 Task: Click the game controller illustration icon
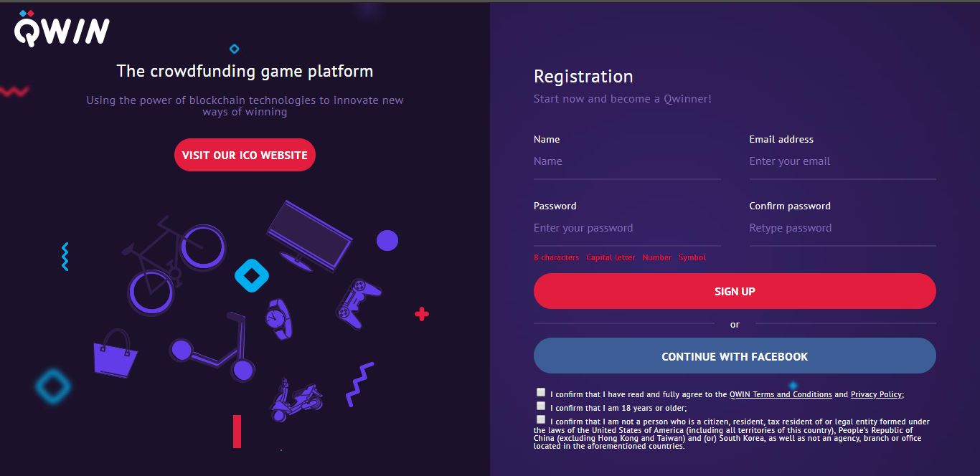pos(357,300)
